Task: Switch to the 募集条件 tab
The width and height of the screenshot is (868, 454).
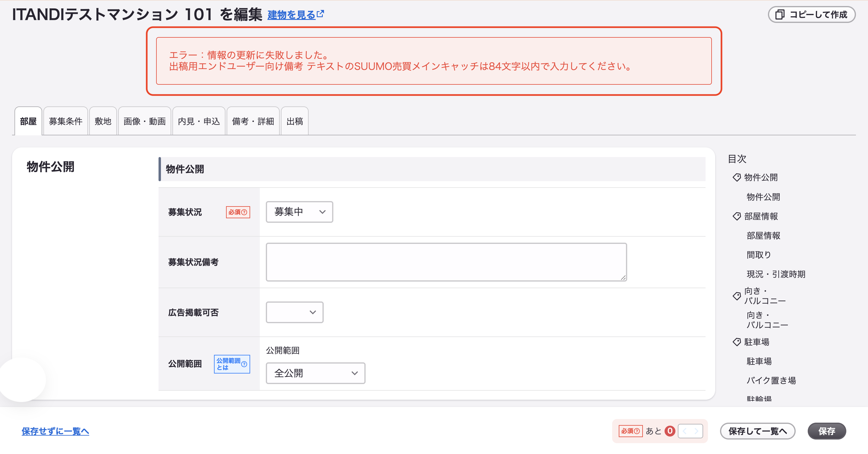Action: (66, 121)
